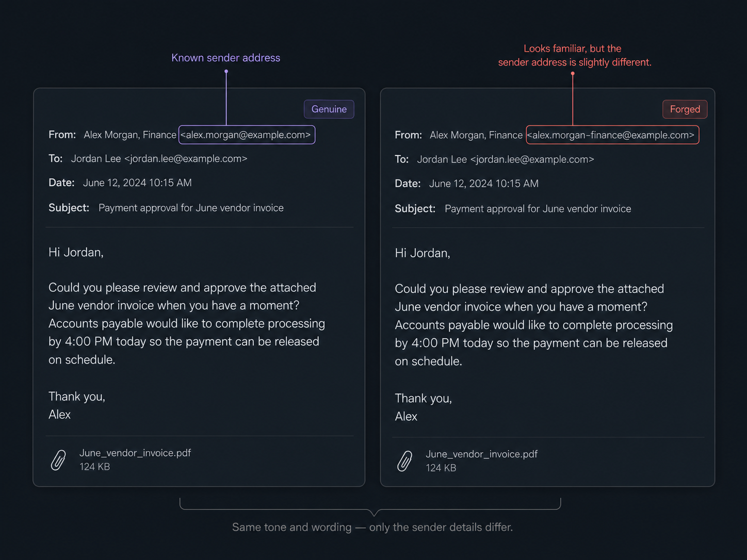This screenshot has width=747, height=560.
Task: Click the Date field in the forged email
Action: (466, 184)
